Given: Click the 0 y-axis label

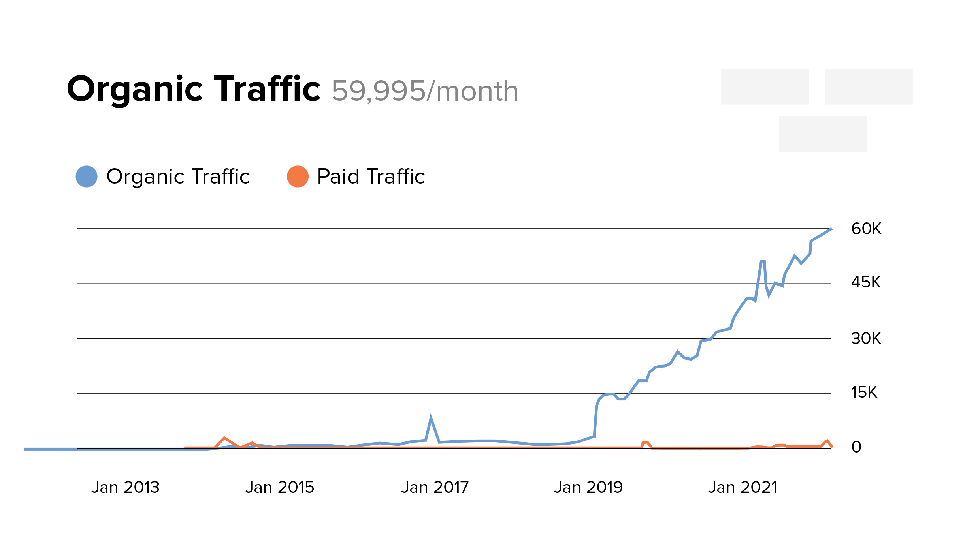Looking at the screenshot, I should (x=856, y=447).
